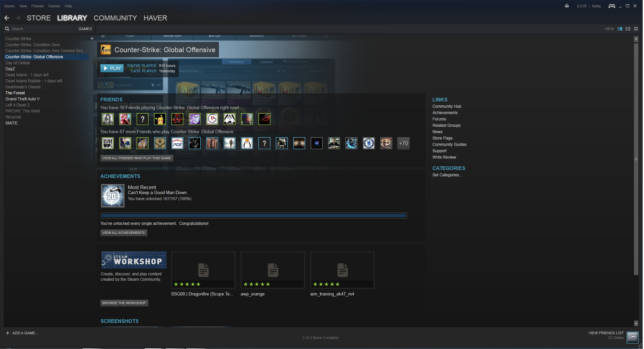The height and width of the screenshot is (349, 644).
Task: Open aim_training_ak47_m4 workshop thumbnail
Action: [x=342, y=270]
